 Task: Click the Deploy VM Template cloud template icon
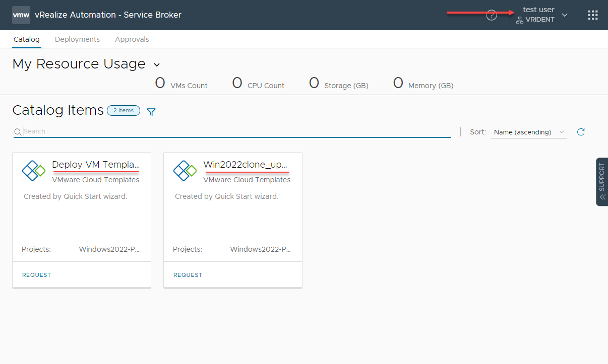click(x=34, y=171)
